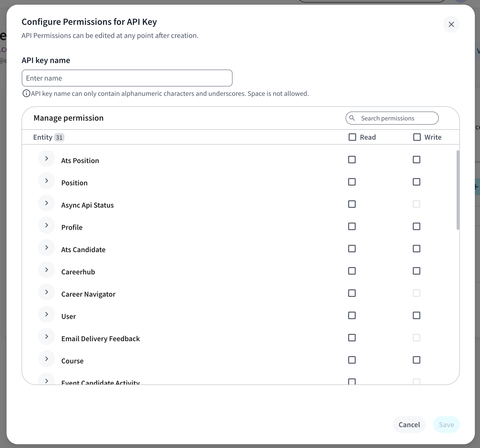Check the Write select-all header checkbox
The image size is (480, 448).
pyautogui.click(x=417, y=137)
